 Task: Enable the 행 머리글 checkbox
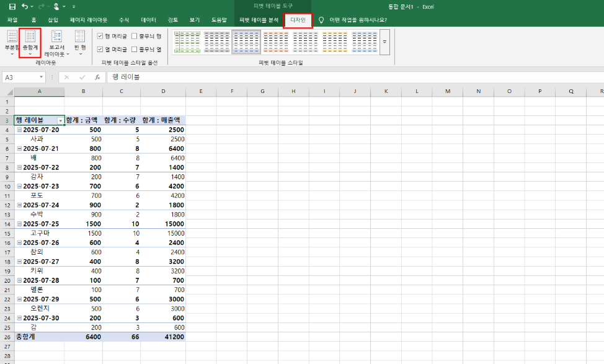(x=100, y=36)
